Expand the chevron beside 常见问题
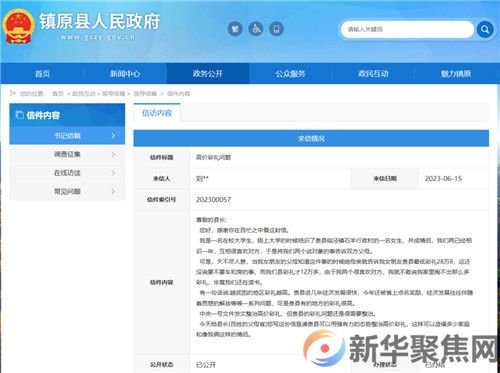Image resolution: width=500 pixels, height=373 pixels. [x=113, y=192]
